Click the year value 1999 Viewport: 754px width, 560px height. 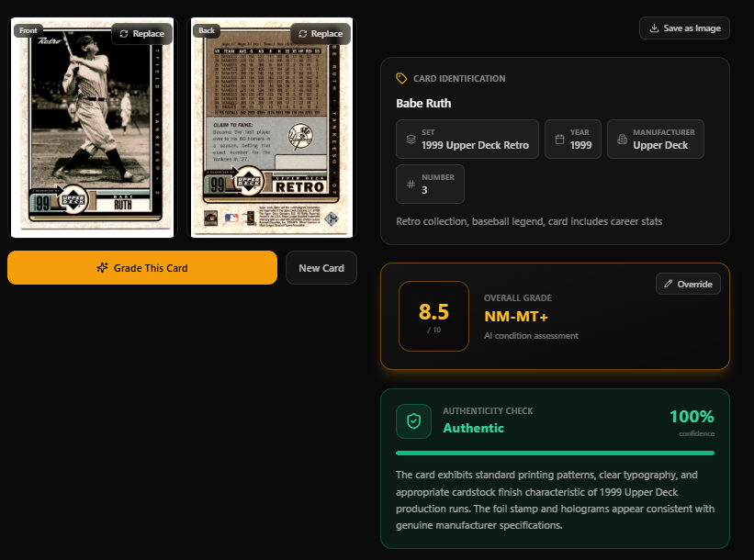click(x=581, y=145)
